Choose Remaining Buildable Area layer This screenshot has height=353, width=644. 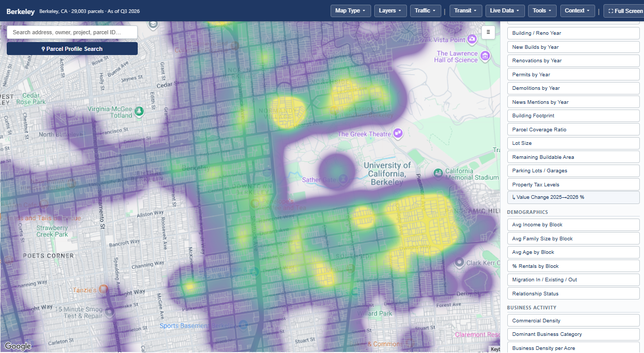[x=573, y=157]
